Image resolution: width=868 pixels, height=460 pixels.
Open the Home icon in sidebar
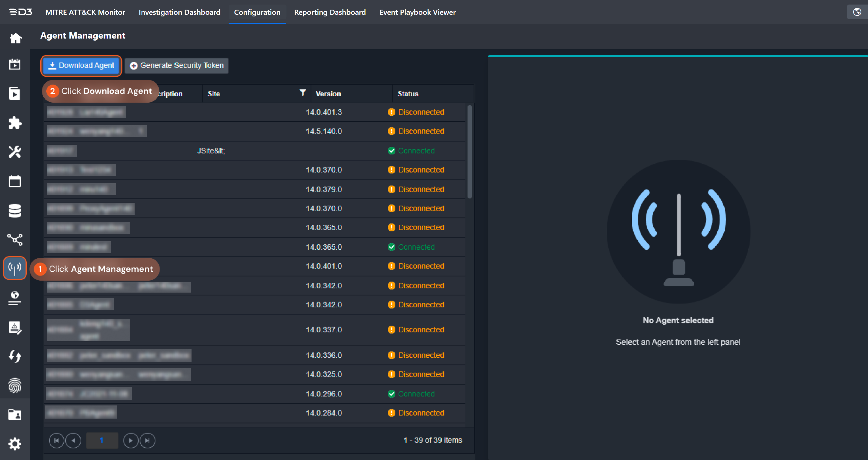click(15, 38)
